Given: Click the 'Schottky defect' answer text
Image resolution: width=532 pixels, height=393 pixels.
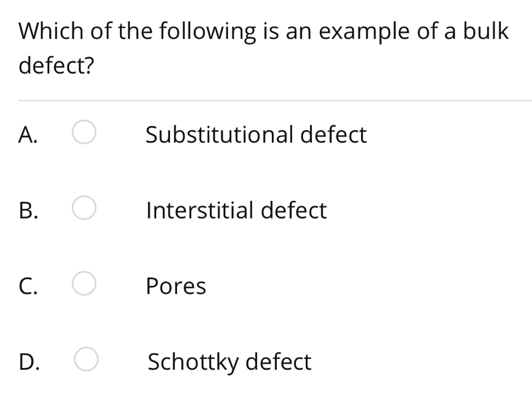Looking at the screenshot, I should click(229, 362).
